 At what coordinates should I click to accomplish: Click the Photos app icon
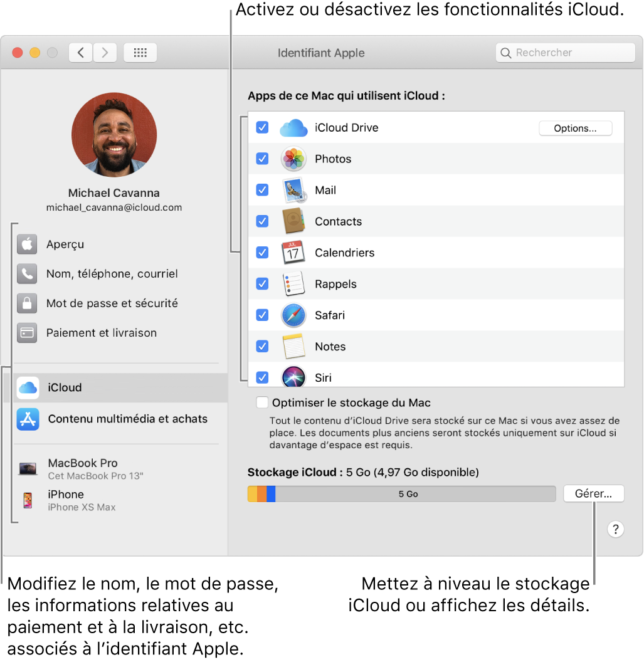(293, 159)
